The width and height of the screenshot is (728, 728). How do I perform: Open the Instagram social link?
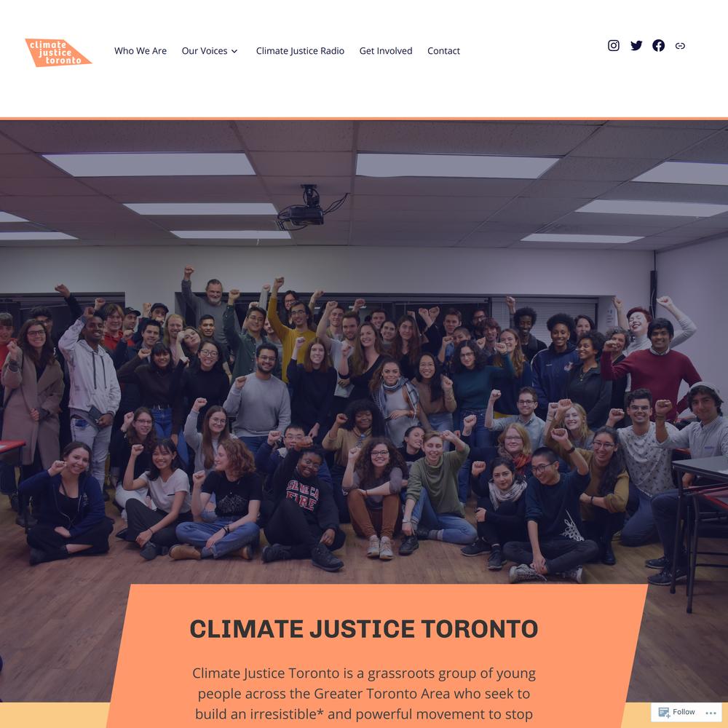click(613, 45)
